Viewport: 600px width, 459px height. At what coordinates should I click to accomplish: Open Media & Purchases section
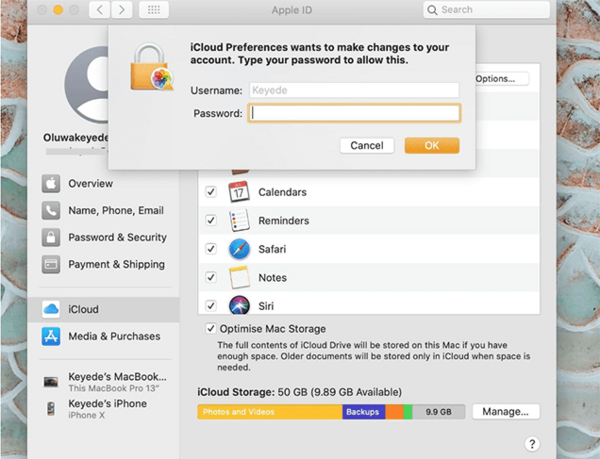(x=103, y=336)
